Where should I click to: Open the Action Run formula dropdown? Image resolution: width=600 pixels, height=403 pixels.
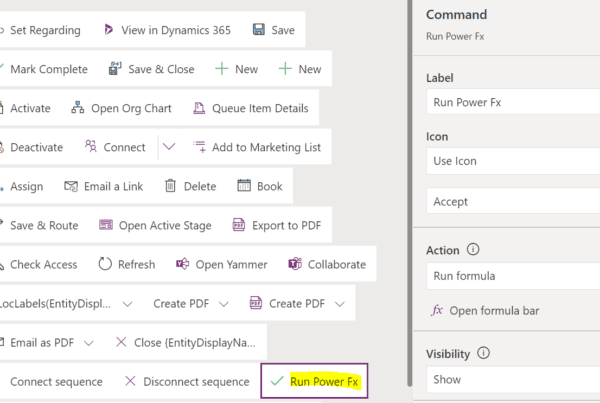point(513,276)
